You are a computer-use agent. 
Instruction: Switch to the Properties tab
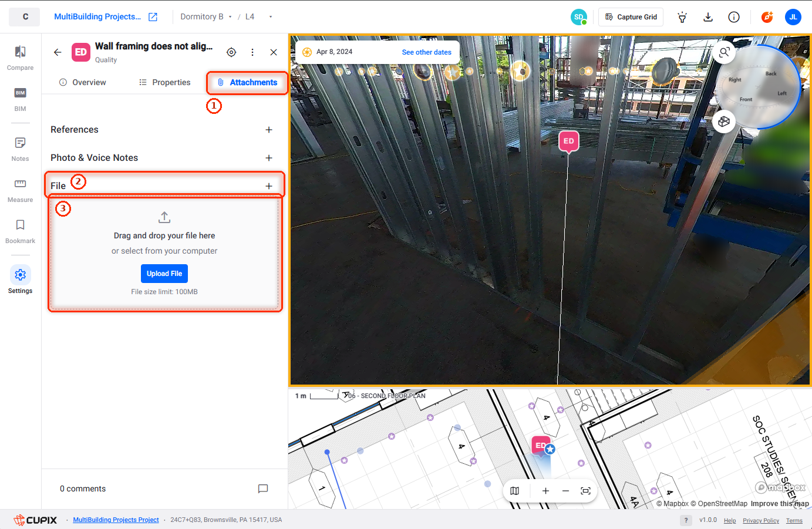pos(165,82)
